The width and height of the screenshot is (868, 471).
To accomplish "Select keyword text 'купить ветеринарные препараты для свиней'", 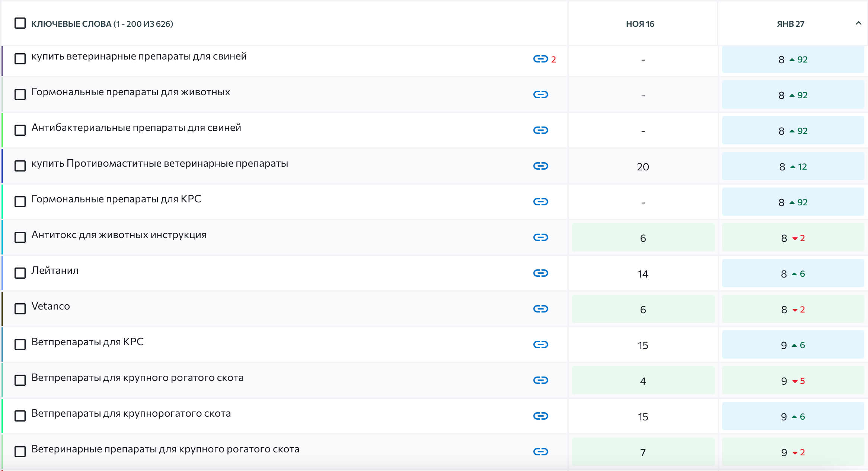I will click(139, 57).
